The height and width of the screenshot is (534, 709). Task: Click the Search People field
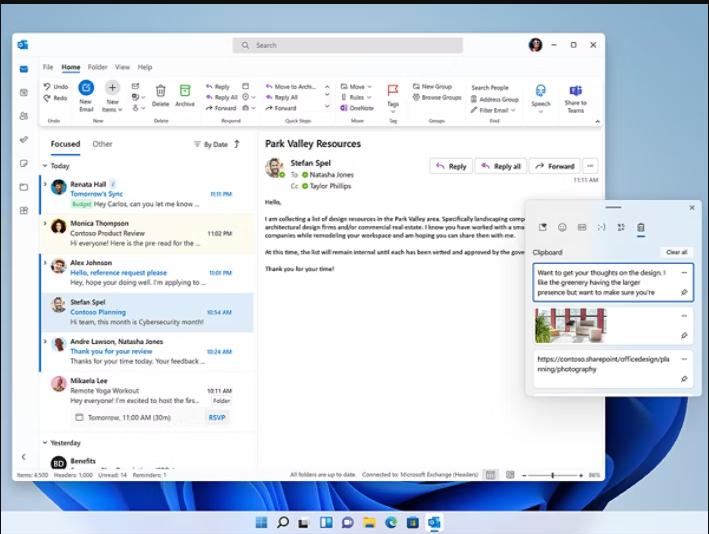490,87
